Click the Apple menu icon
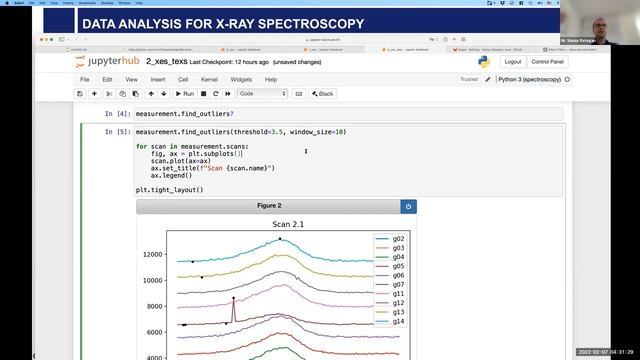Image resolution: width=640 pixels, height=360 pixels. tap(7, 3)
